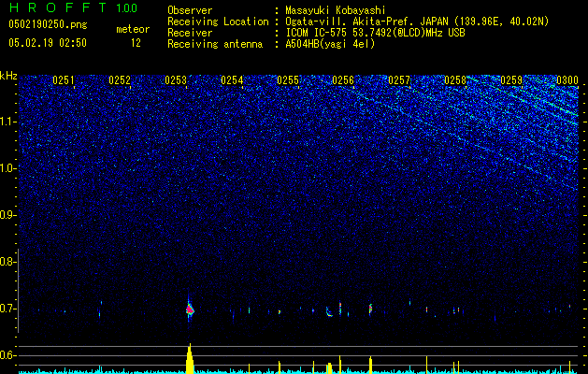This screenshot has width=588, height=374.
Task: Click the Receiver label
Action: click(x=190, y=33)
